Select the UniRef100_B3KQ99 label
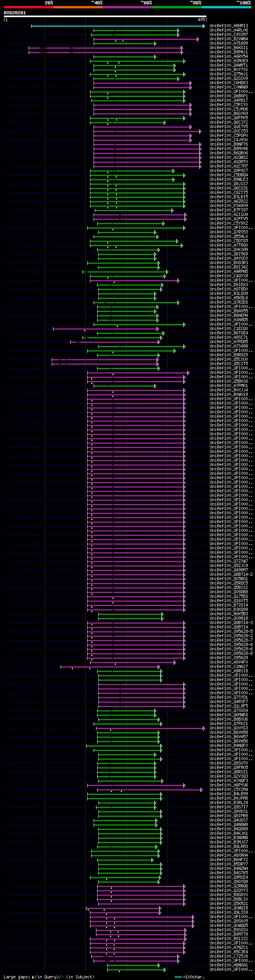The height and width of the screenshot is (980, 255). (x=229, y=610)
